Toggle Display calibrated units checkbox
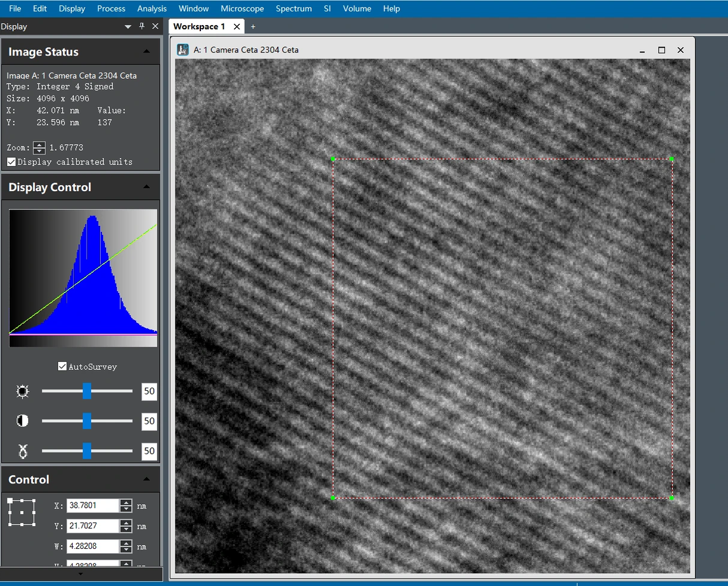728x586 pixels. (11, 162)
